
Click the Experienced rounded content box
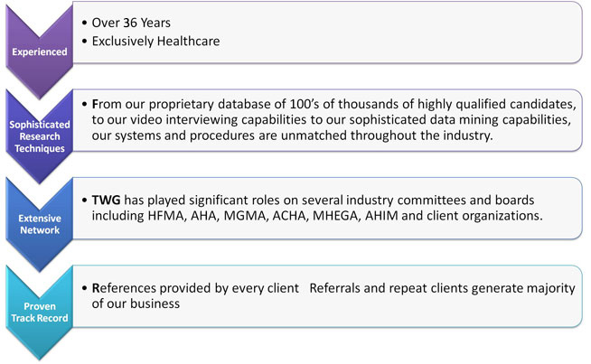point(327,33)
